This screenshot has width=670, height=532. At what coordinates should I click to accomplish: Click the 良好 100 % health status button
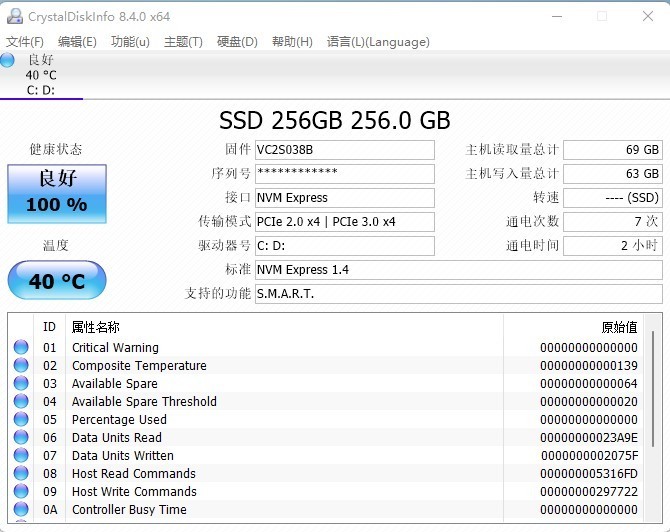[x=57, y=194]
